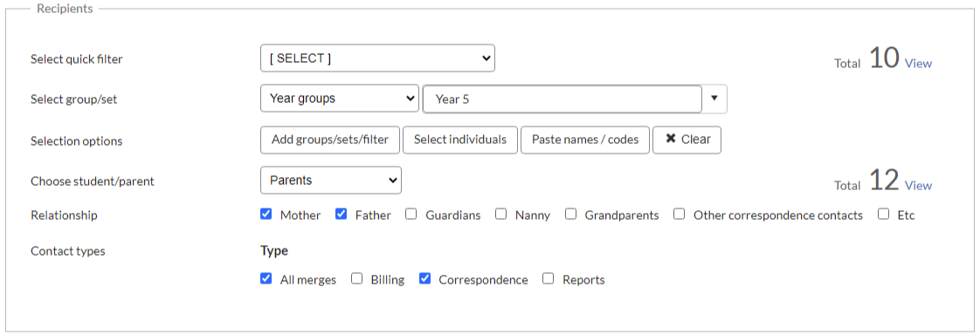Image resolution: width=980 pixels, height=335 pixels.
Task: Enable the Nanny checkbox
Action: coord(500,214)
